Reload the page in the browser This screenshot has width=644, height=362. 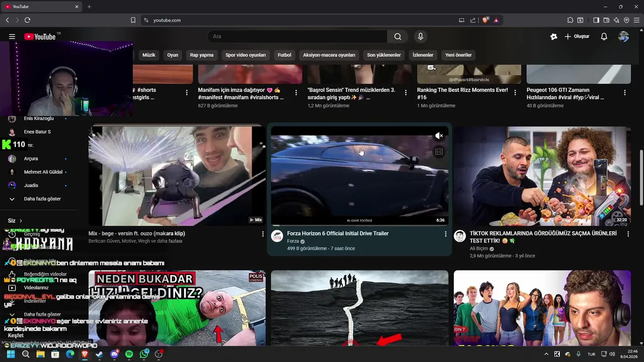point(27,20)
